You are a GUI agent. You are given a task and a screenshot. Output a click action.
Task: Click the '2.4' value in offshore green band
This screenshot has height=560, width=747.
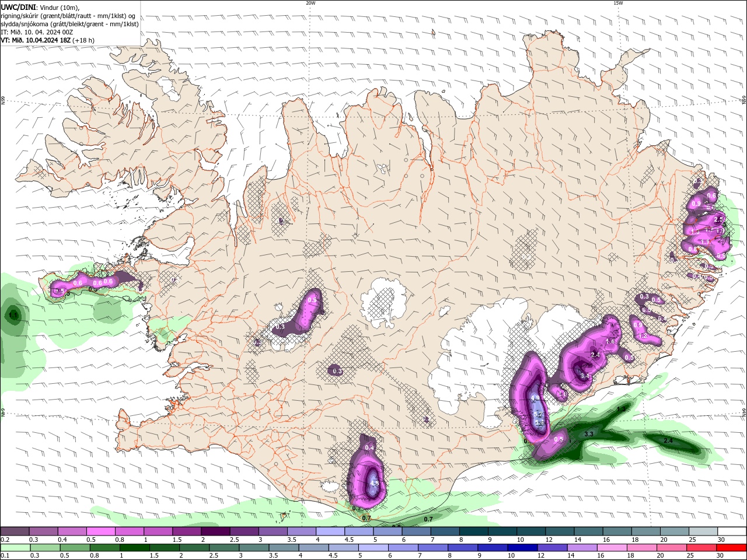[668, 441]
